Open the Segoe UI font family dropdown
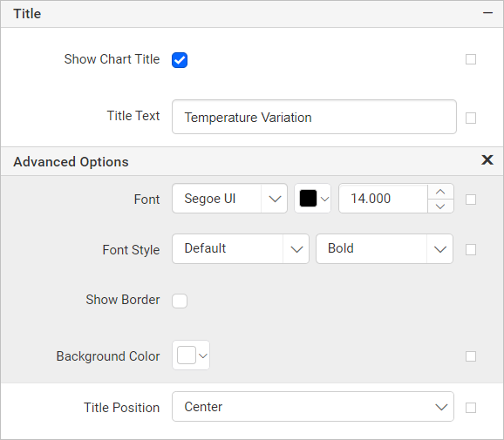 (x=229, y=199)
